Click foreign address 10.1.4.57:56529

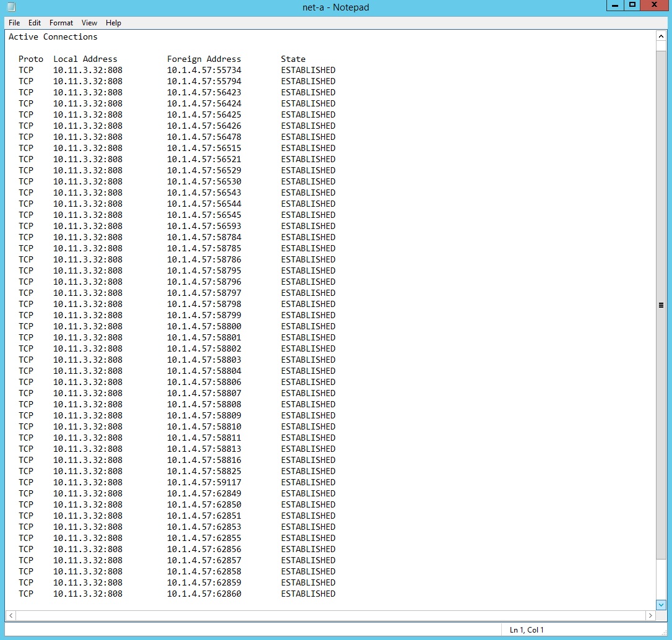click(204, 171)
